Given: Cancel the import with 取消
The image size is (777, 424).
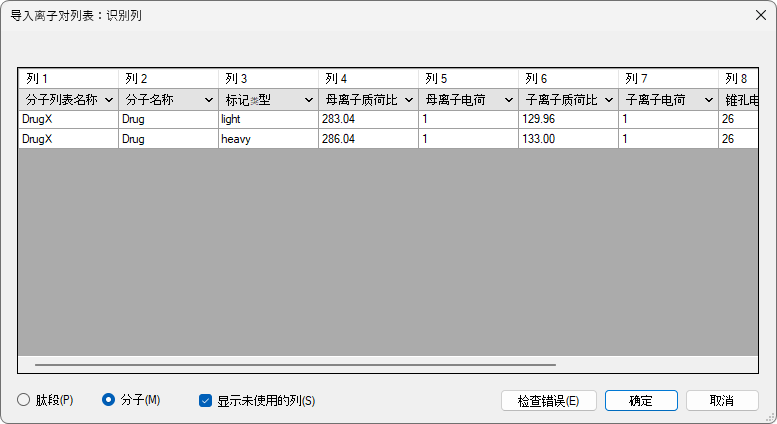Looking at the screenshot, I should (721, 400).
